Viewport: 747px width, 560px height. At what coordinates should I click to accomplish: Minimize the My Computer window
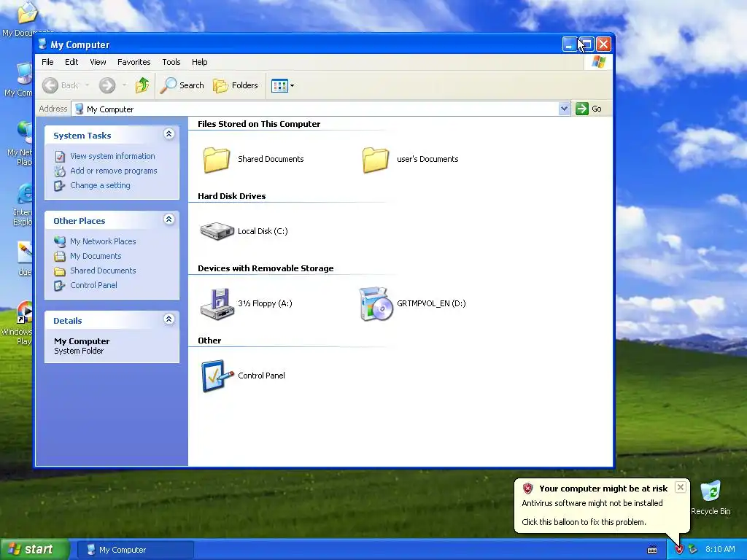pyautogui.click(x=569, y=44)
